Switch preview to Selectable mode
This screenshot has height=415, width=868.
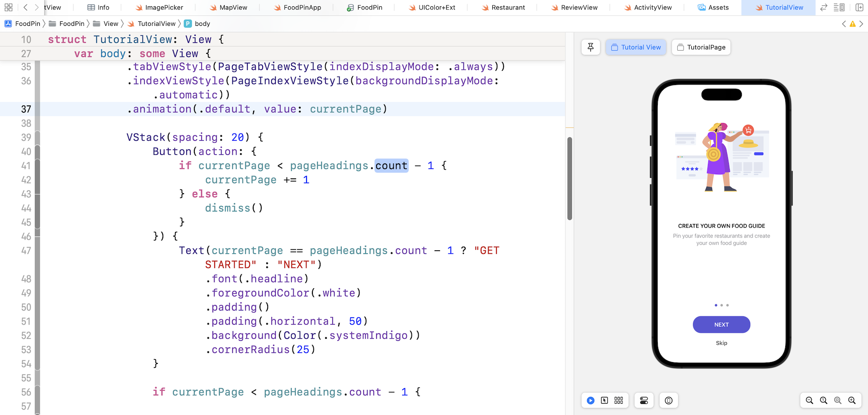point(604,401)
